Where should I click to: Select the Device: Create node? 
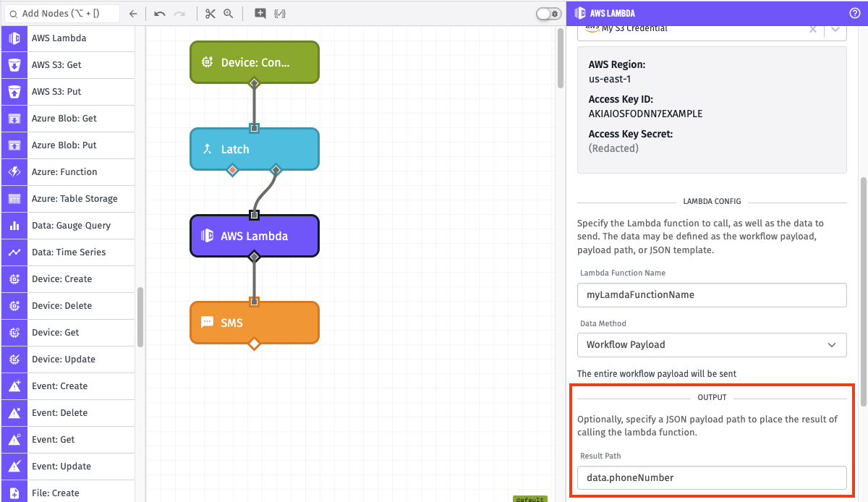point(68,279)
